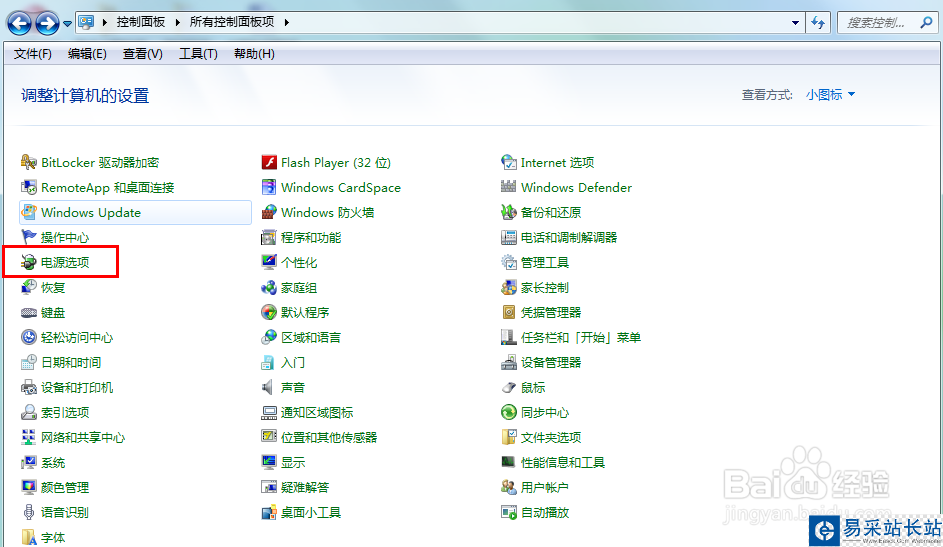The image size is (943, 547).
Task: Click the search magnifier icon
Action: pyautogui.click(x=926, y=23)
